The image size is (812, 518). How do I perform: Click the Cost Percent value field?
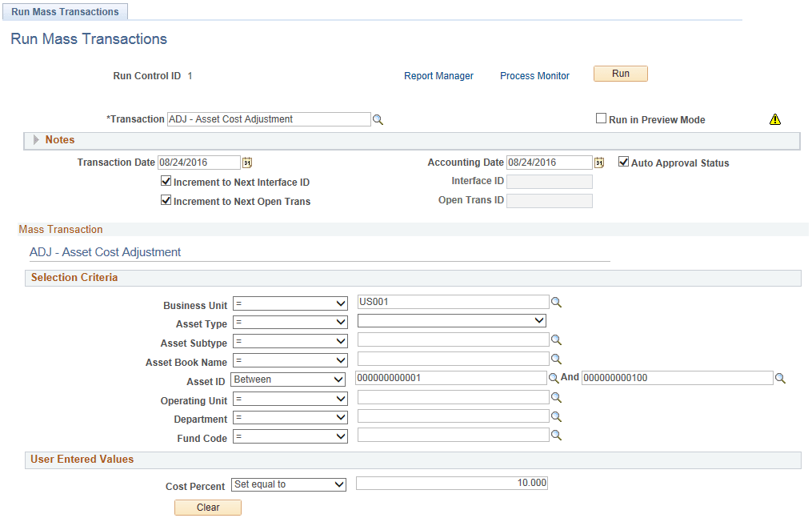452,483
